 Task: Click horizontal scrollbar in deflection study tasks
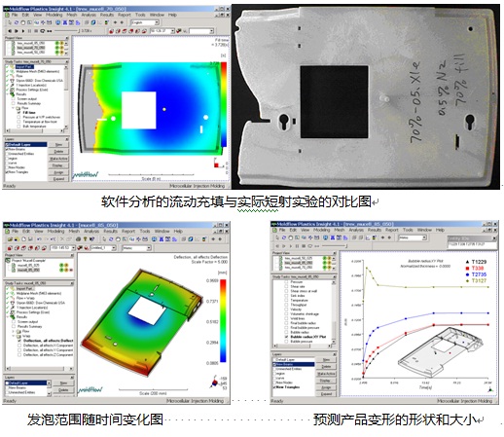pyautogui.click(x=39, y=369)
